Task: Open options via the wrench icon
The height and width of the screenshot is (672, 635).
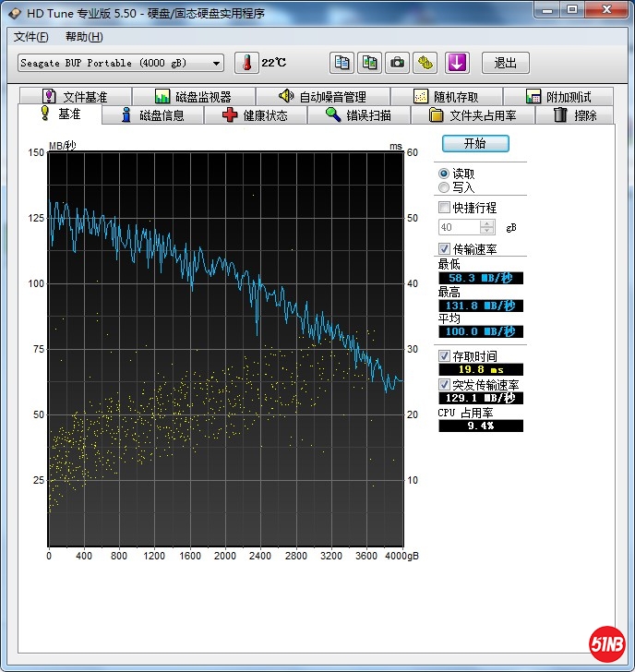Action: (425, 63)
